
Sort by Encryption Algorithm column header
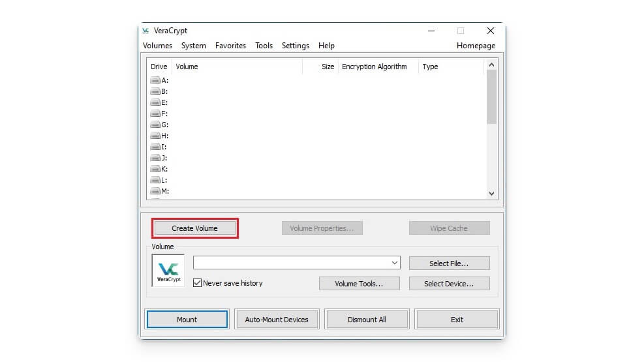pyautogui.click(x=378, y=67)
